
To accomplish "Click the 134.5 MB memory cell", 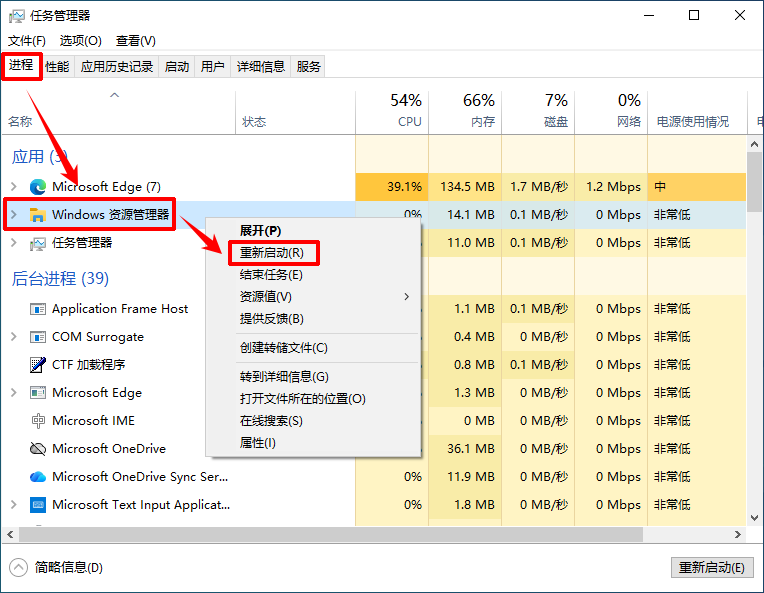I will pyautogui.click(x=467, y=187).
